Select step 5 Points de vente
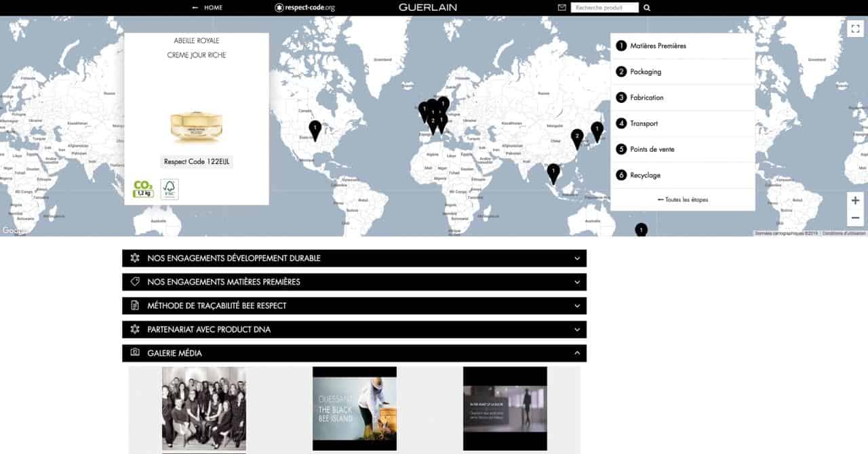The width and height of the screenshot is (868, 454). (x=683, y=149)
